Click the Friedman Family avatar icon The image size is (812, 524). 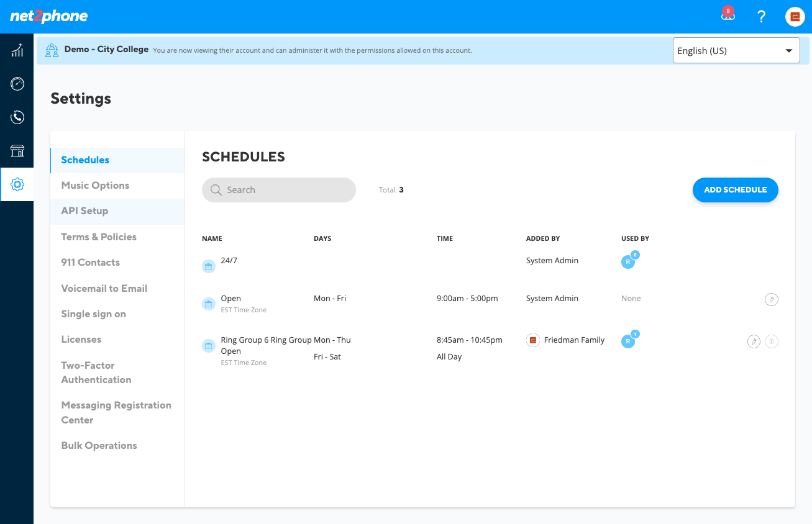pyautogui.click(x=533, y=340)
